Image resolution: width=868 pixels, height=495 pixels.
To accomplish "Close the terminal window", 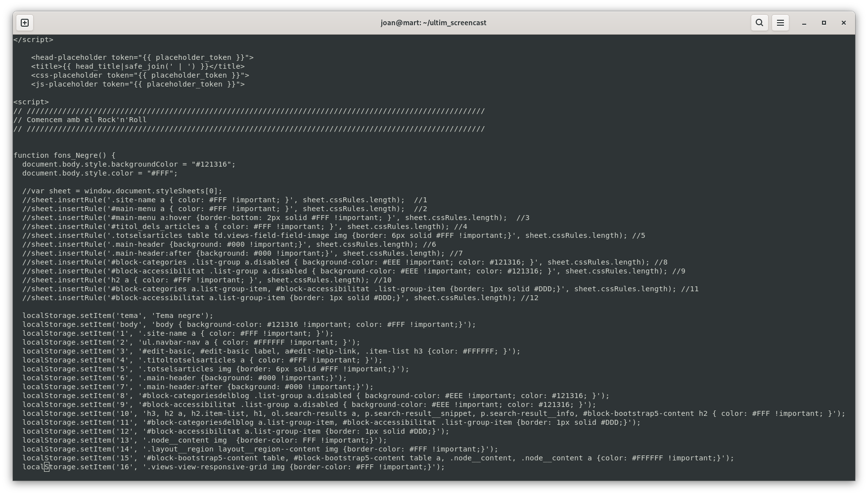I will [x=843, y=23].
